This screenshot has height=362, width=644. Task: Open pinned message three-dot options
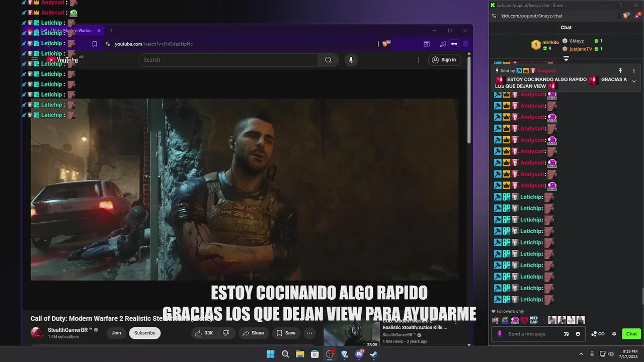point(634,71)
